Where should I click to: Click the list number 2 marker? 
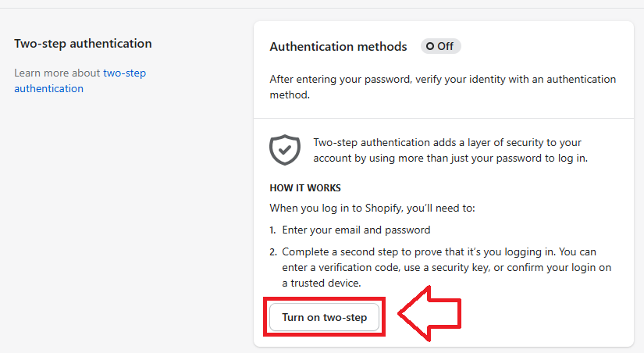[273, 252]
